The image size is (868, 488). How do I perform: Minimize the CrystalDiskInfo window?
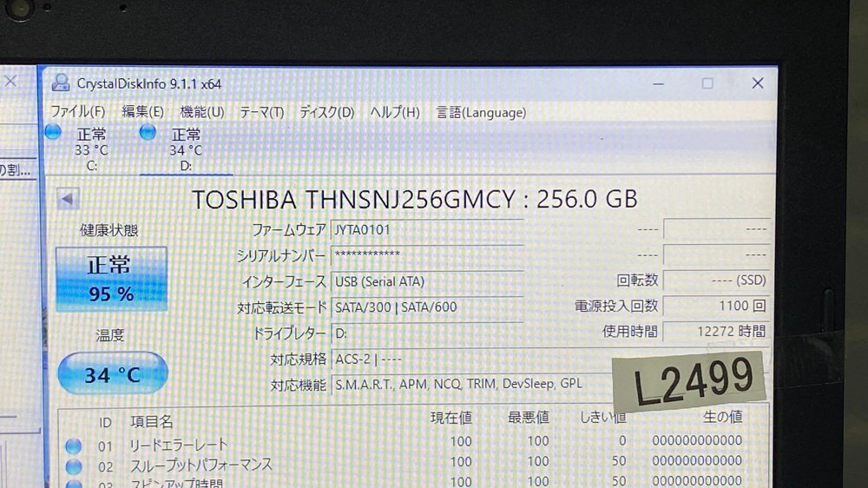(658, 83)
